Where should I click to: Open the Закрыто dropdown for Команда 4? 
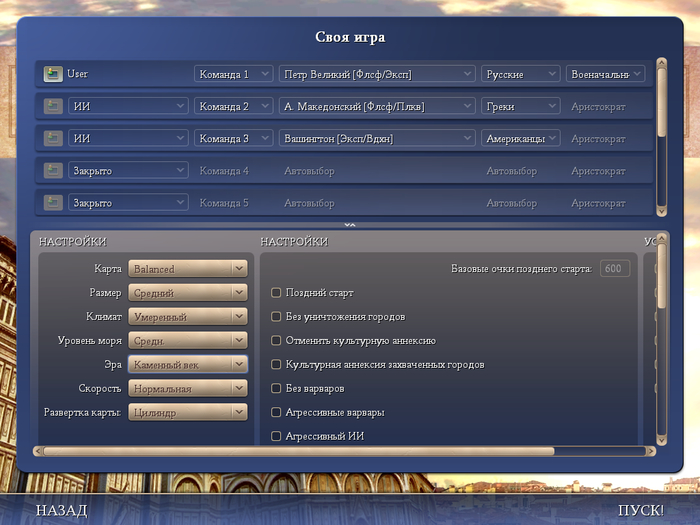click(128, 171)
